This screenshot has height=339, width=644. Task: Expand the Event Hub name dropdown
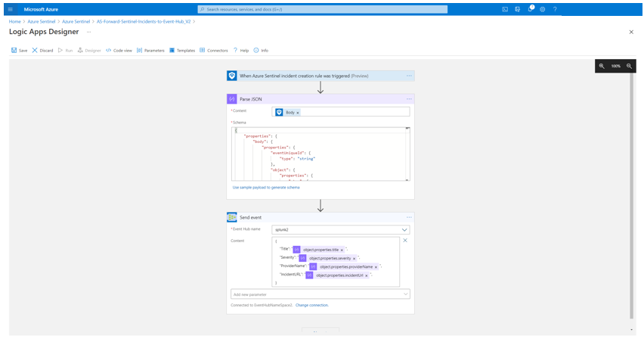[x=405, y=229]
